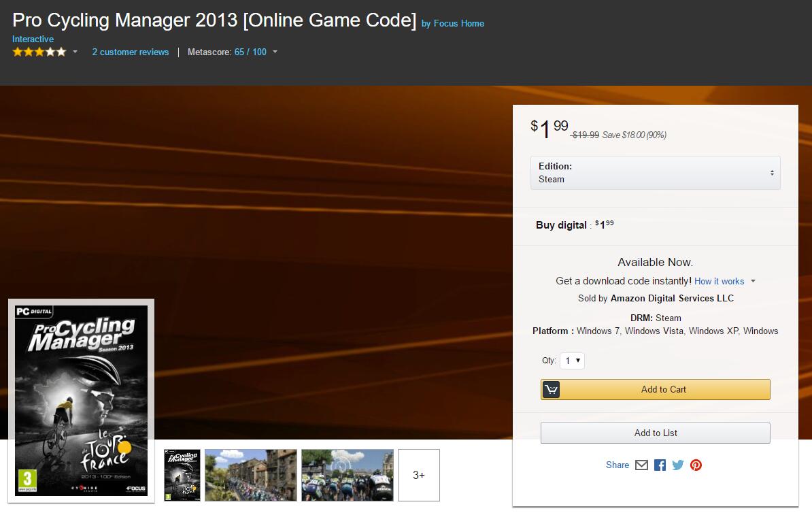Open the 2 customer reviews link
812x513 pixels.
point(131,52)
